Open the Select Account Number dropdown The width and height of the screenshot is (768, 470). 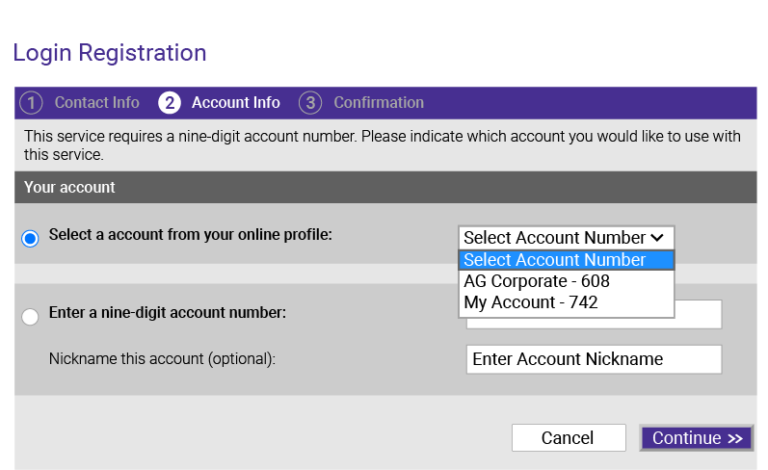(566, 237)
